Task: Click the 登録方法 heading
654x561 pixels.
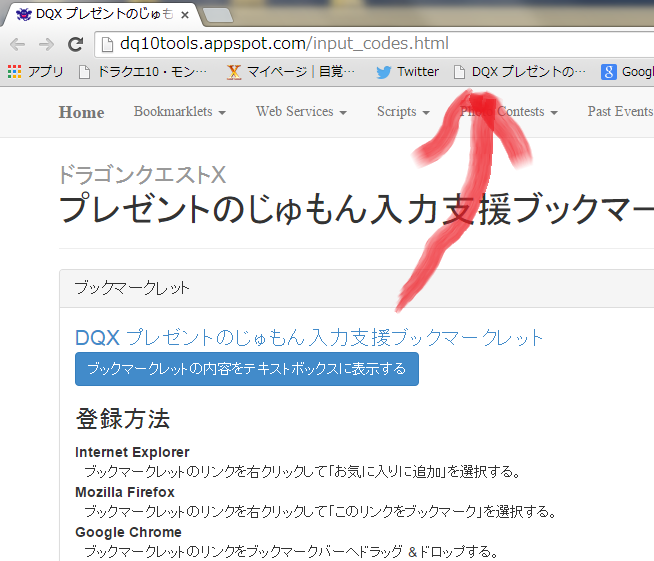Action: pos(123,419)
